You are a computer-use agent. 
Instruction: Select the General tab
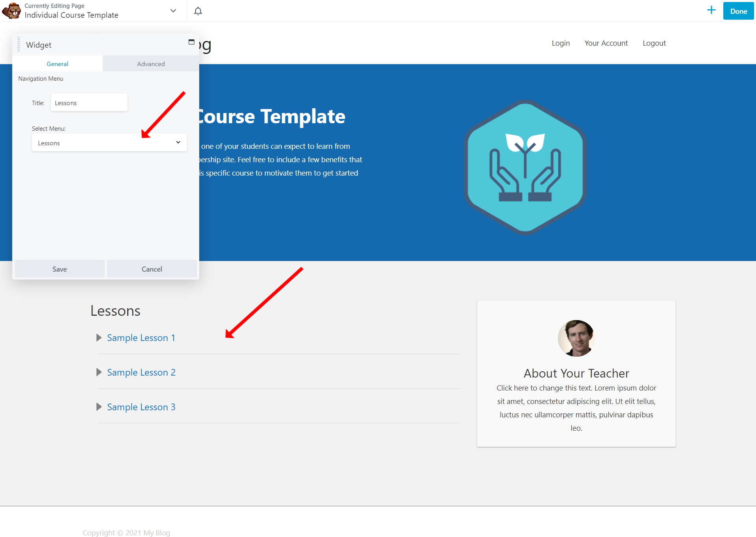point(57,64)
